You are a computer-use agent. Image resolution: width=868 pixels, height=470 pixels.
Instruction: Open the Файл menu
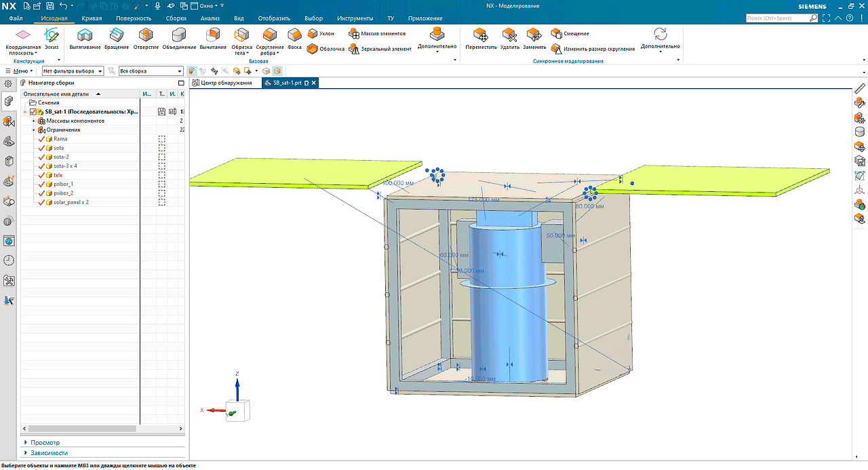pos(16,18)
